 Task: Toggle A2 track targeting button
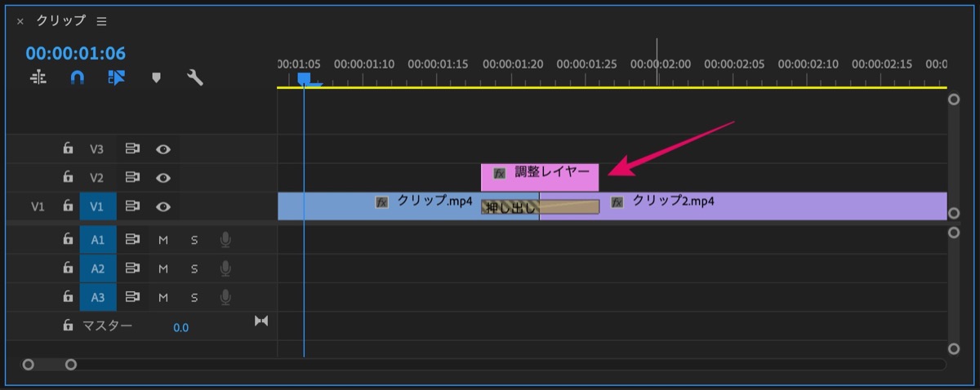point(97,268)
